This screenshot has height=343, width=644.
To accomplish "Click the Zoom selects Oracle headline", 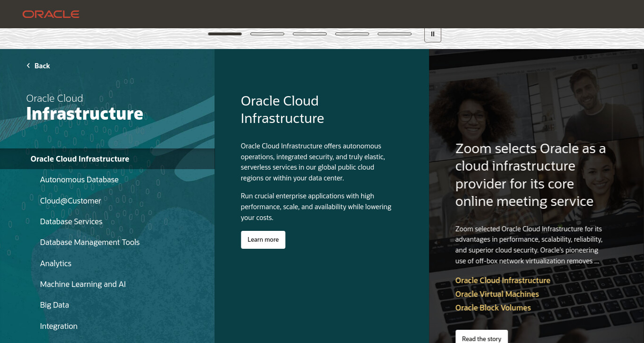I will 530,175.
